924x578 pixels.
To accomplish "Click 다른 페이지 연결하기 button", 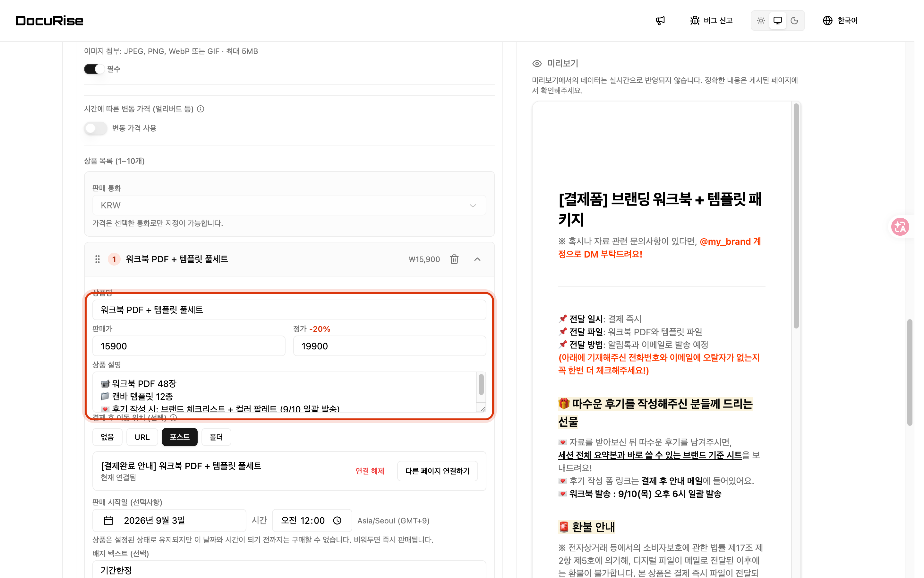I will pos(437,471).
